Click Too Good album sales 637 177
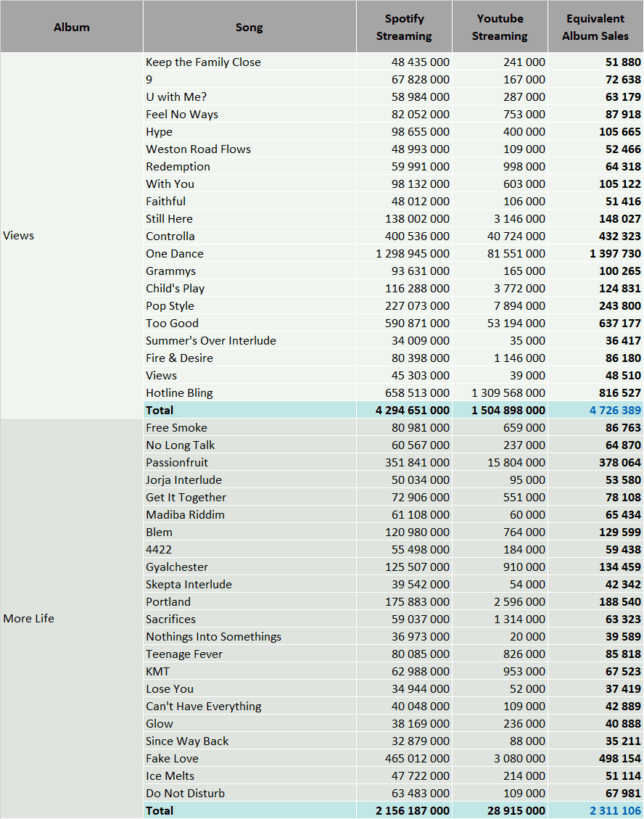 [x=619, y=324]
